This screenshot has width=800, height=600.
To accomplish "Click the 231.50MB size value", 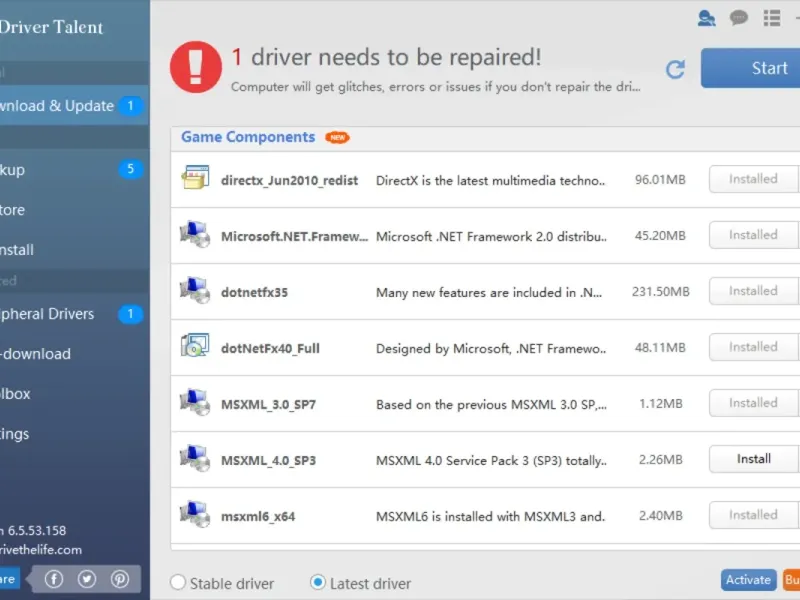I will [x=661, y=291].
